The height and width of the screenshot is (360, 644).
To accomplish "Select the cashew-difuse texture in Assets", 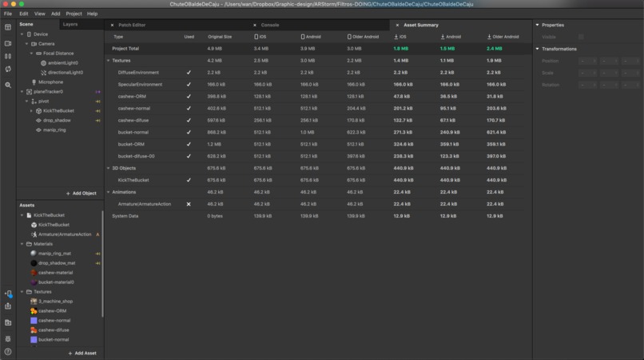I will click(54, 330).
